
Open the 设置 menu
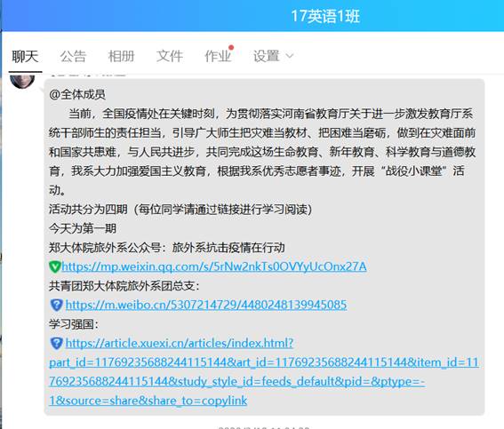266,56
